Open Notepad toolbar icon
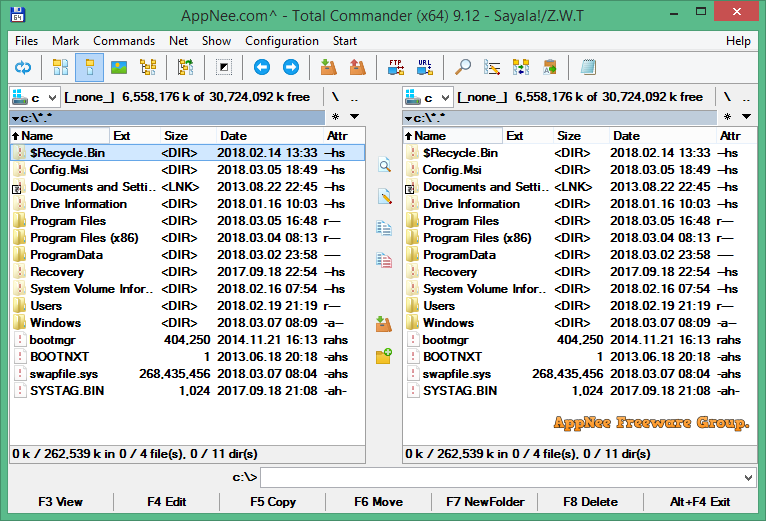 click(x=588, y=67)
